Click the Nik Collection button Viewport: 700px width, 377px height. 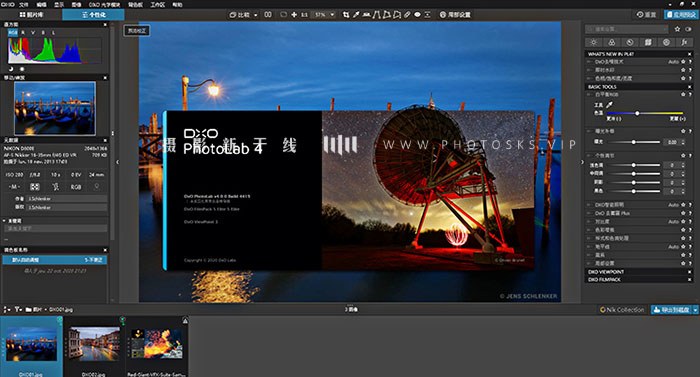(x=622, y=310)
